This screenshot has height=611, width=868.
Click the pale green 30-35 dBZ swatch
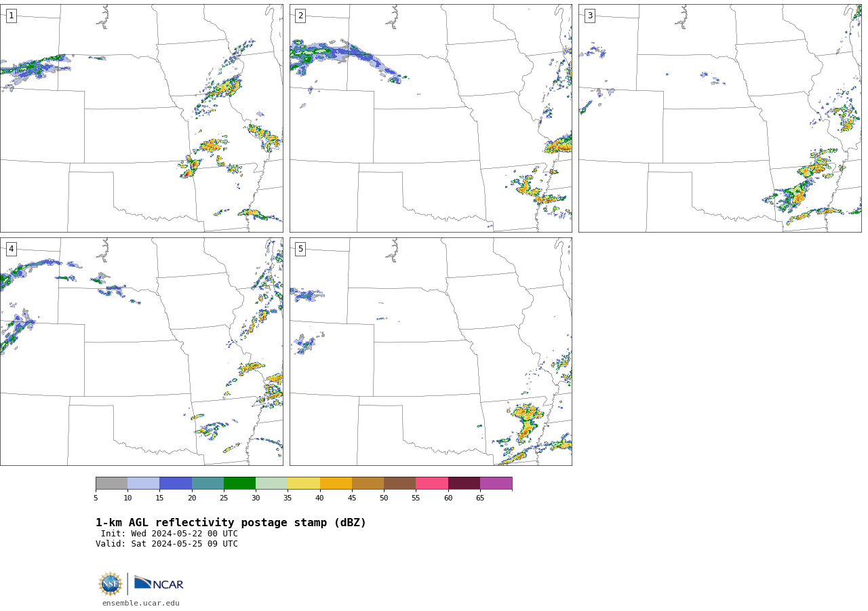click(x=271, y=484)
